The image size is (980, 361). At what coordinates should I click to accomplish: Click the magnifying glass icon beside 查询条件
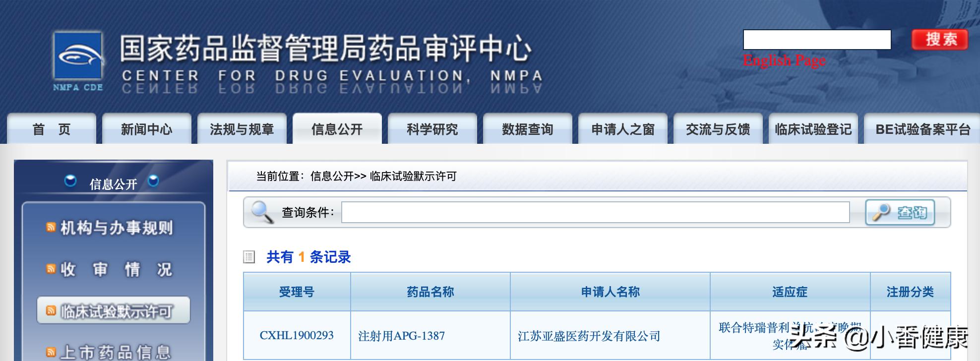pyautogui.click(x=262, y=212)
